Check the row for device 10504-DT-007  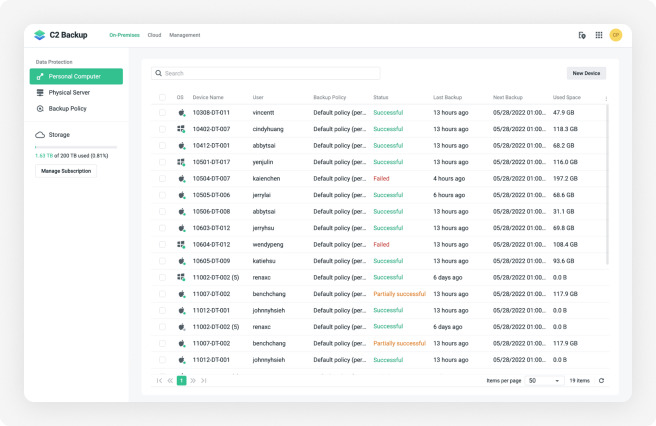162,179
